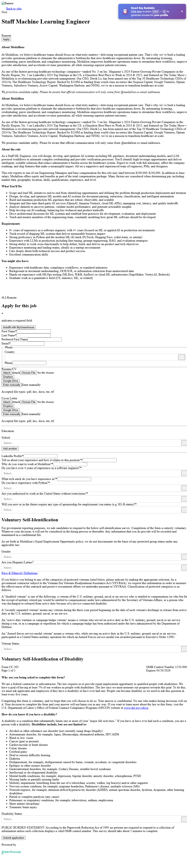
Task: Click the Smart Key resume icon
Action: click(125, 12)
